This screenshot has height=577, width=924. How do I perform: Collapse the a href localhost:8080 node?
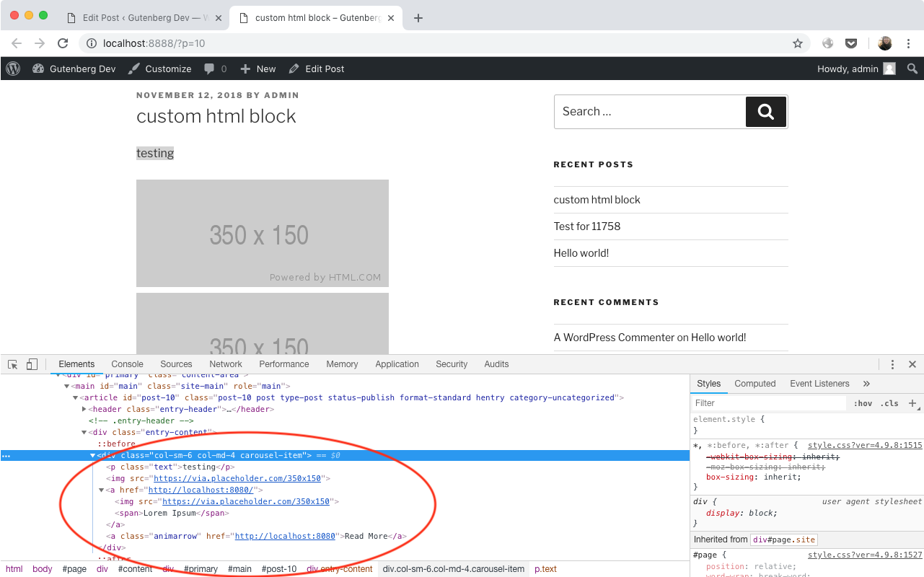click(x=102, y=490)
